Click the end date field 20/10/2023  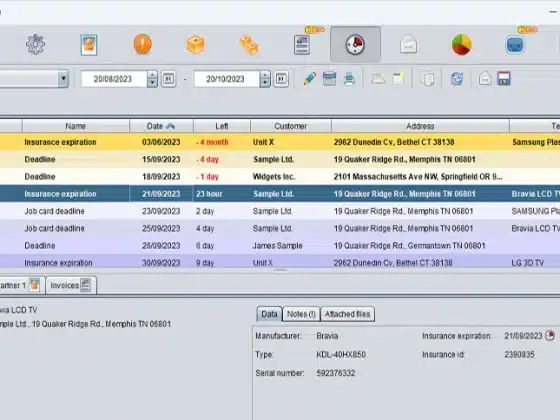[x=227, y=79]
